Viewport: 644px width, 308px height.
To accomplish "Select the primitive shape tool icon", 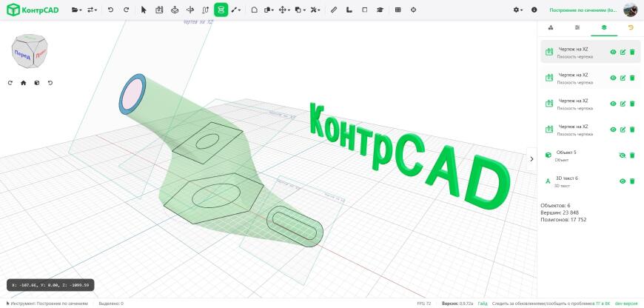I will tap(254, 10).
